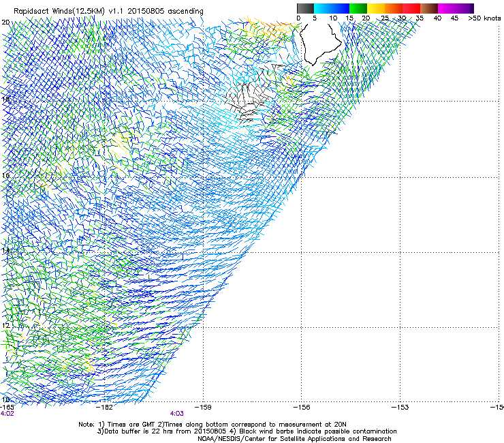Screen dimensions: 504x443
Task: Click latitude label '20' on the left axis
Action: coord(5,22)
